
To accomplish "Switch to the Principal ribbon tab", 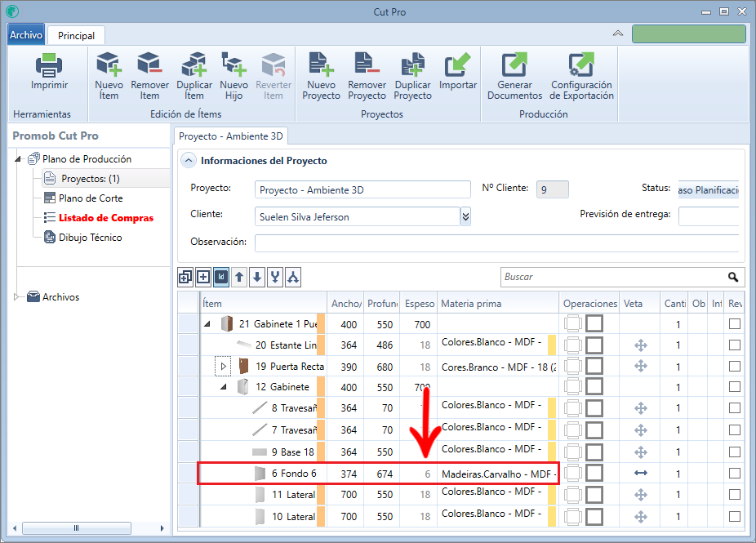I will click(x=76, y=36).
